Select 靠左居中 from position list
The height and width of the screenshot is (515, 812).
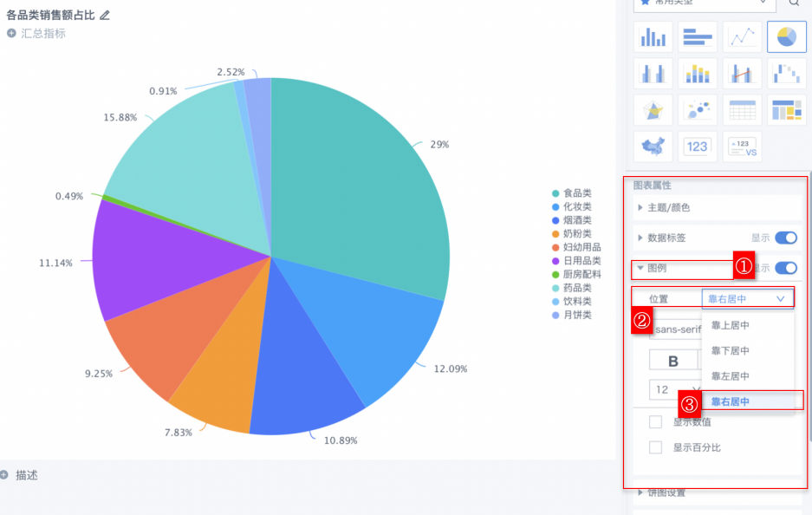[730, 376]
